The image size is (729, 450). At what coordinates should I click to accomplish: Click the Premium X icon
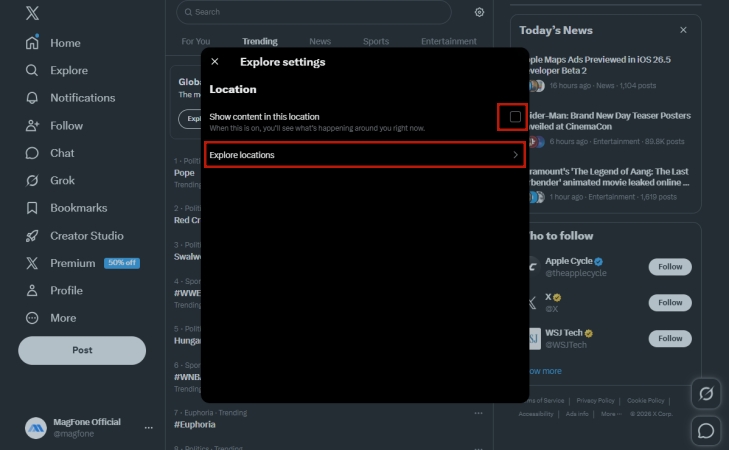[x=32, y=263]
